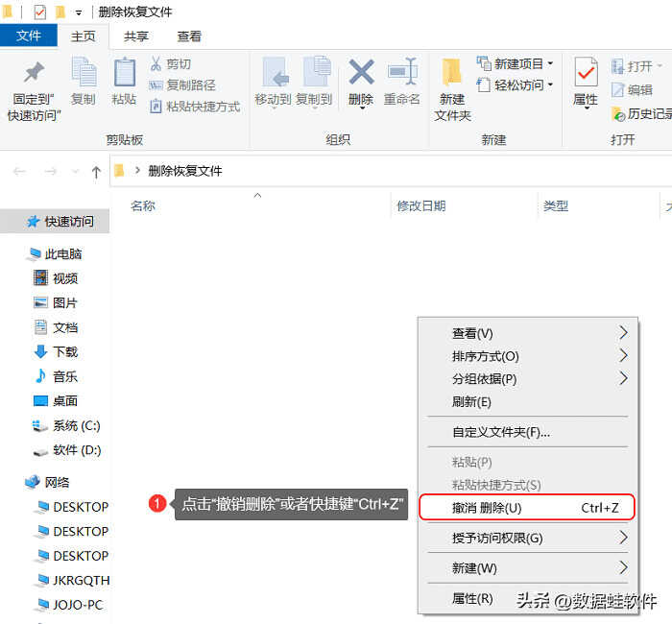
Task: Click the Copy To (复制到) icon
Action: [x=317, y=71]
